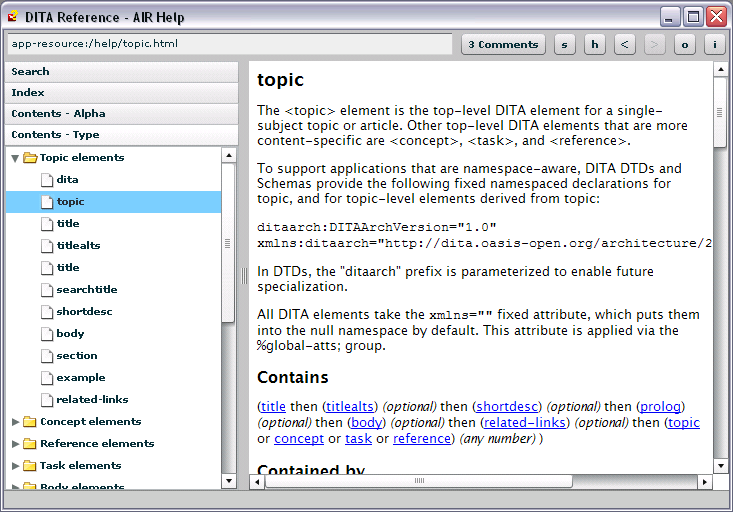Open the Index accordion panel
This screenshot has height=512, width=733.
(x=122, y=93)
